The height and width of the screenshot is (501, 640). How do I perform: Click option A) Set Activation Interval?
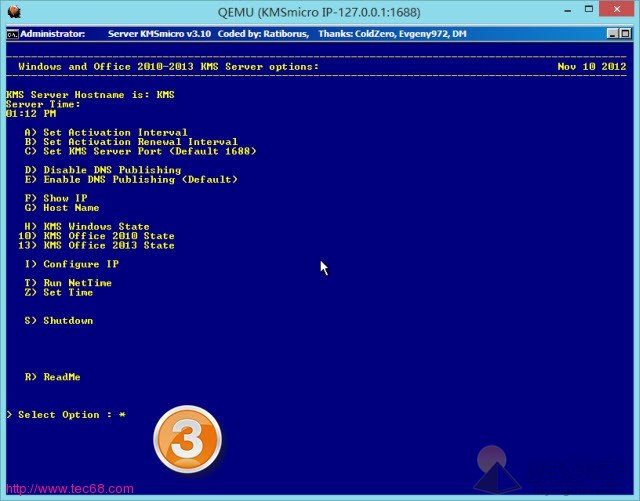tap(106, 132)
